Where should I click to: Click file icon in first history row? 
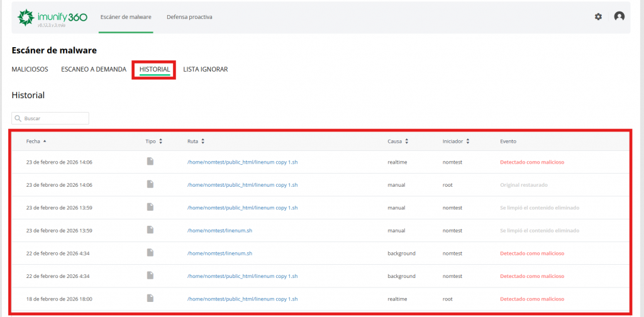[x=150, y=162]
